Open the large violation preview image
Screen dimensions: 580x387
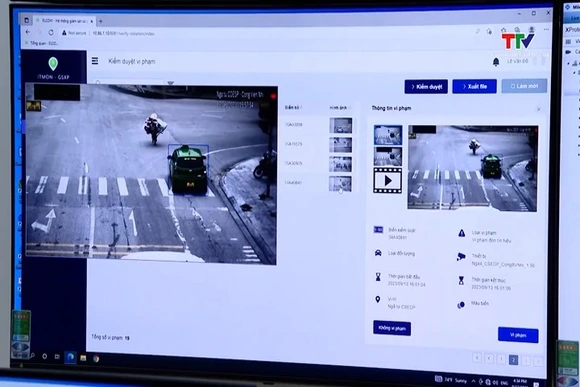[473, 168]
